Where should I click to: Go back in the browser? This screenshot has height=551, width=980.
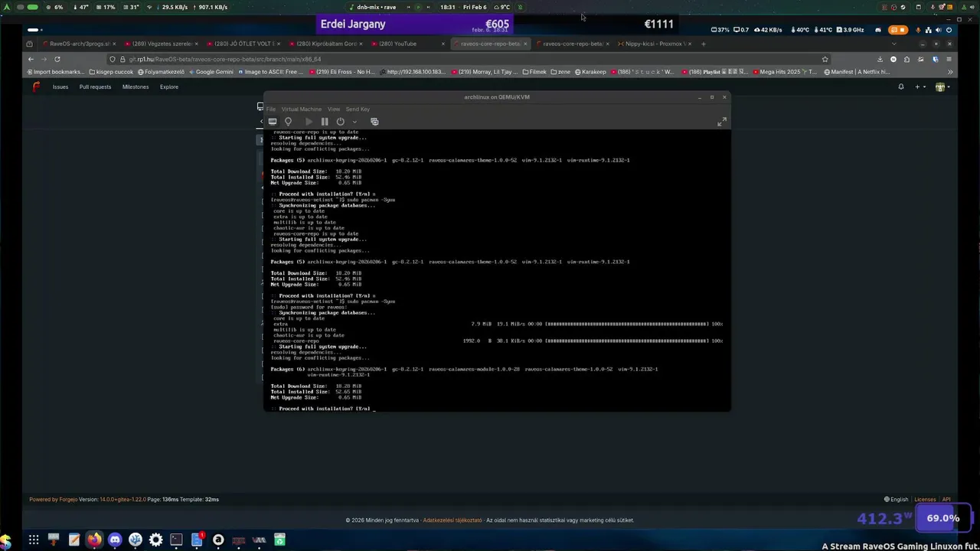coord(31,59)
